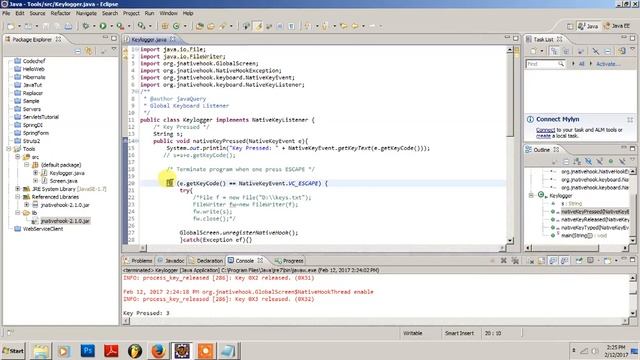640x360 pixels.
Task: Expand jnativehook-2.1.0.jar under Referenced Libraries
Action: [27, 205]
